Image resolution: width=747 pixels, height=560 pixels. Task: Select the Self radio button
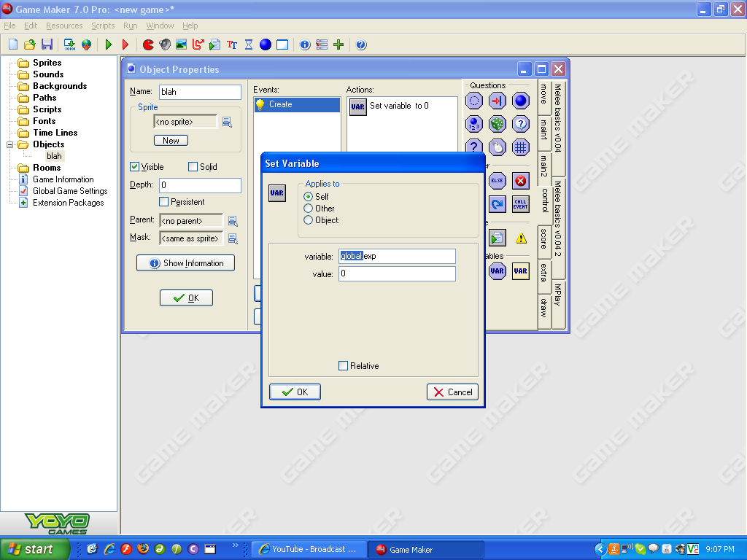[309, 197]
